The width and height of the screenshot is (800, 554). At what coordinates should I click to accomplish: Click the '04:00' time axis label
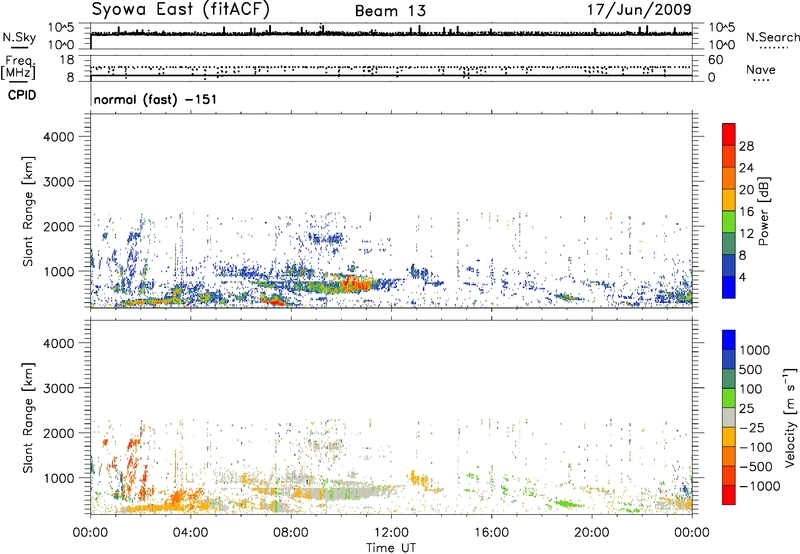(x=190, y=533)
